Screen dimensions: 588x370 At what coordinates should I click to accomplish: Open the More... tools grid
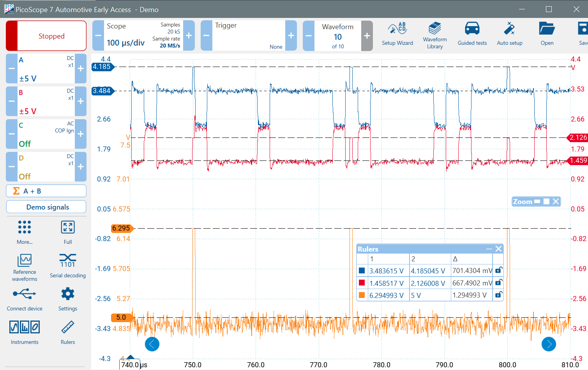point(25,232)
